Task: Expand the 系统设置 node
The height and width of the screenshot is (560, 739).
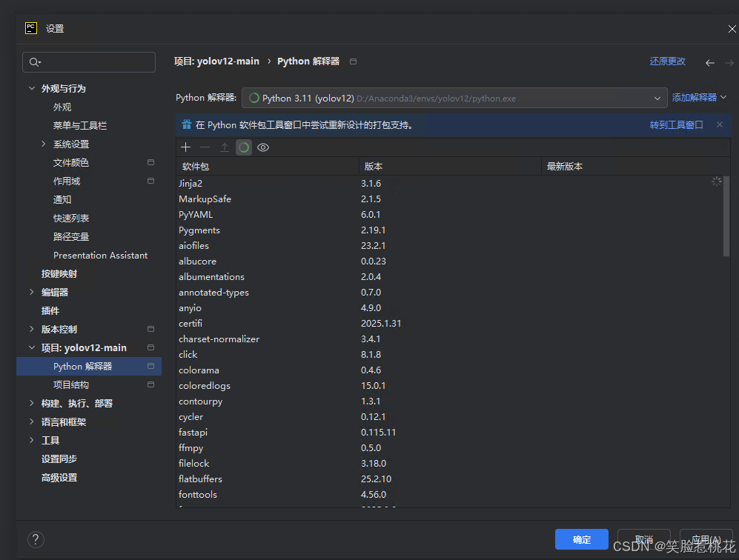Action: 43,144
